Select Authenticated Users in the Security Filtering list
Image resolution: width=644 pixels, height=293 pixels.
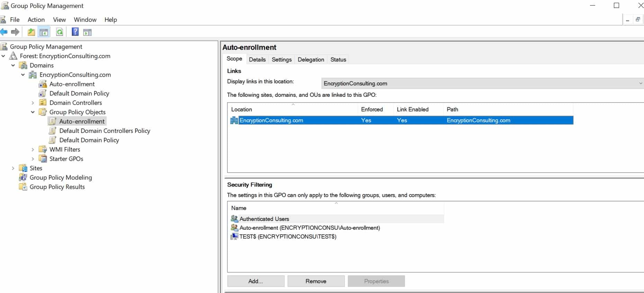click(x=264, y=219)
